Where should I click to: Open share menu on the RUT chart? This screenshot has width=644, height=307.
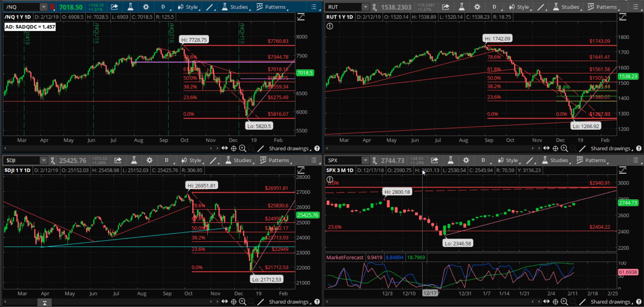[x=446, y=7]
